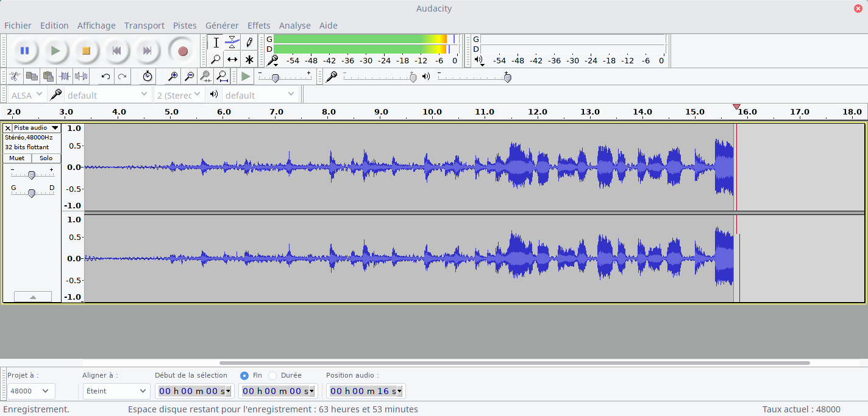This screenshot has width=868, height=416.
Task: Click the green Play button
Action: coord(55,51)
